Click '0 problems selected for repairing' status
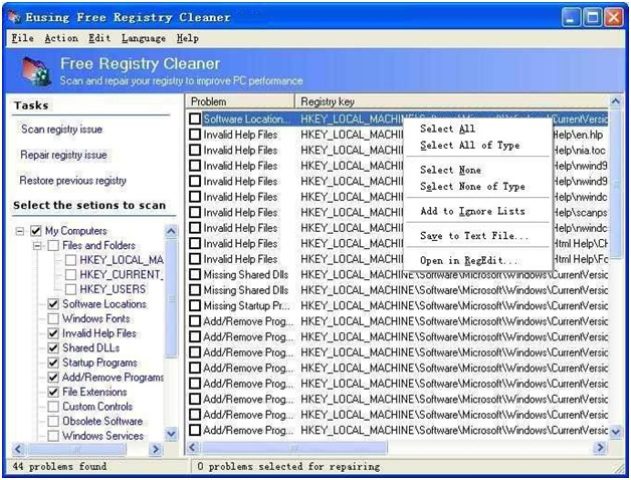 289,466
